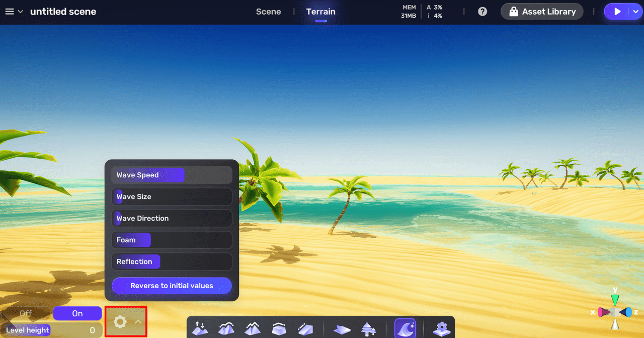Select the smooth terrain tool
Screen dimensions: 644x338
pyautogui.click(x=226, y=329)
